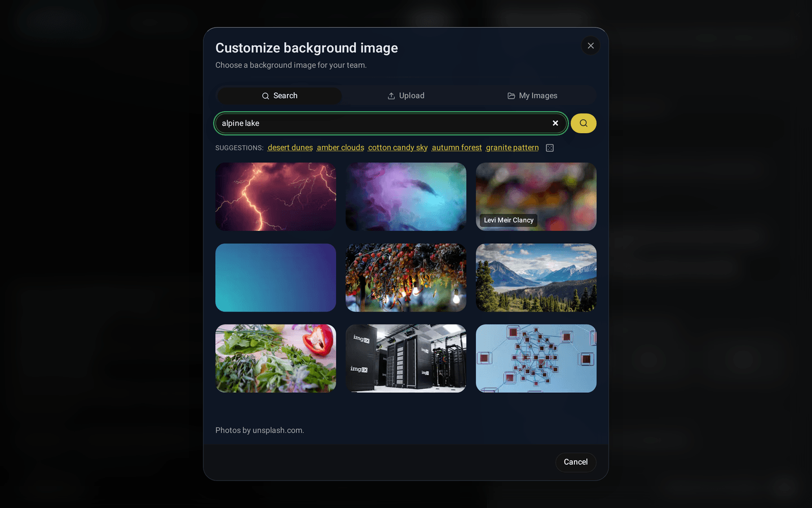Screen dimensions: 812x508
Task: Select the lightning storm image
Action: 276,197
